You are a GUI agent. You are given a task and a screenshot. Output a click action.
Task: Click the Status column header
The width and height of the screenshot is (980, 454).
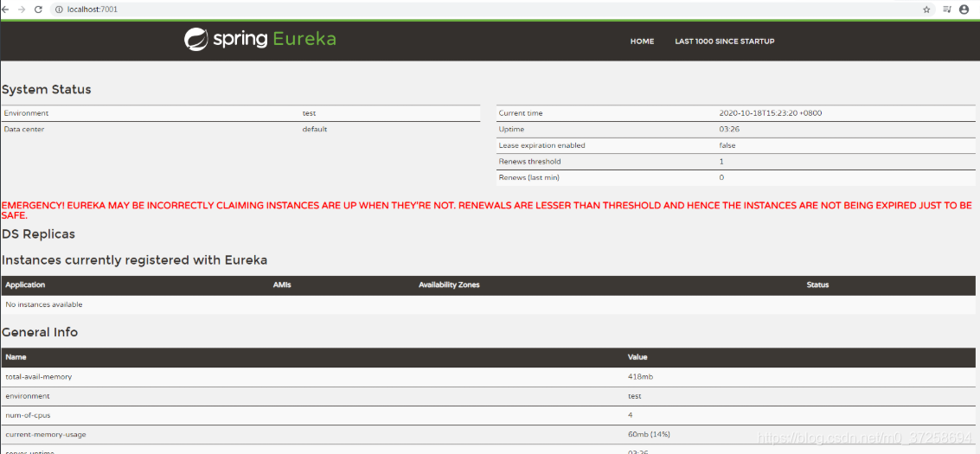(817, 285)
